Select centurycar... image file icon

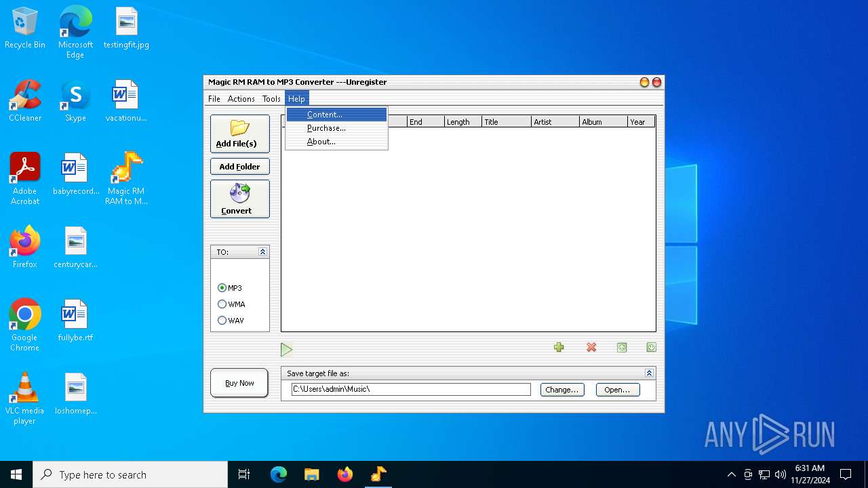click(x=75, y=247)
